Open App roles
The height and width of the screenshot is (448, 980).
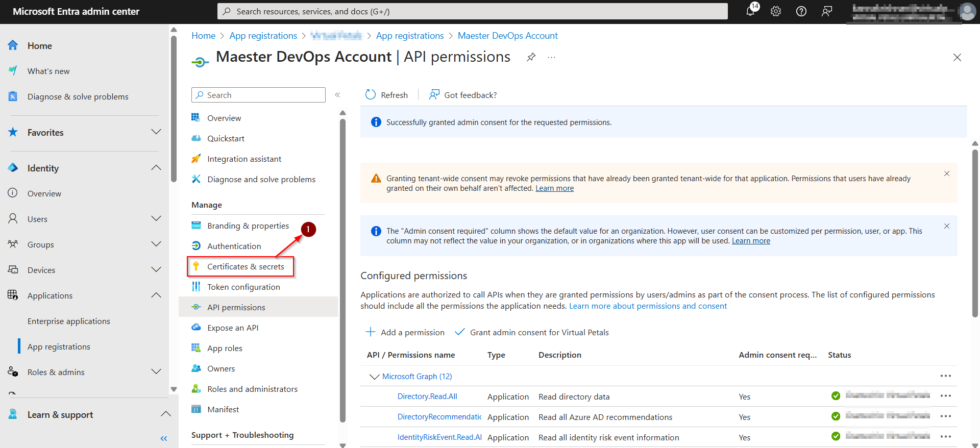(225, 348)
